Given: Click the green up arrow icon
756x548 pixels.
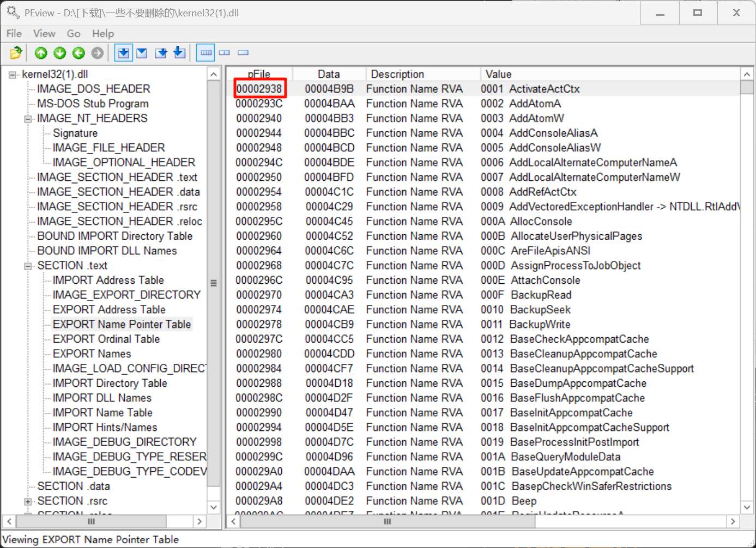Looking at the screenshot, I should click(x=41, y=53).
